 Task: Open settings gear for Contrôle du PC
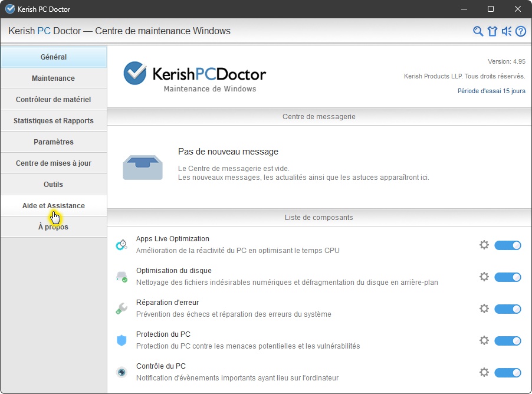click(x=484, y=372)
